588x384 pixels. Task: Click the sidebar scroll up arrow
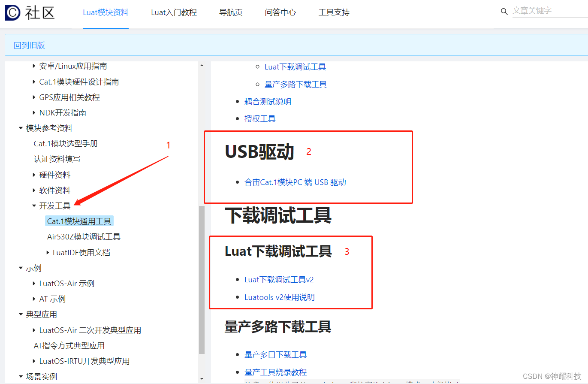tap(202, 65)
